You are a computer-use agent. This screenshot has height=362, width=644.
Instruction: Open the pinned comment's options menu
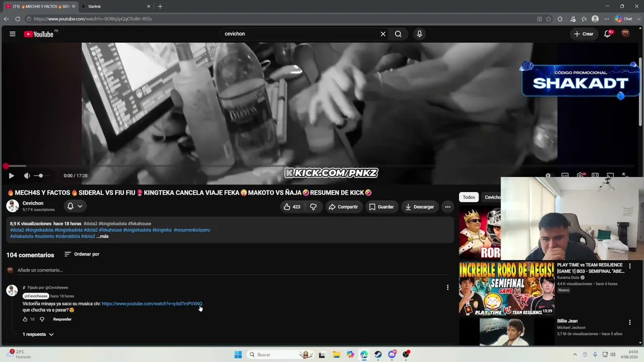pyautogui.click(x=448, y=288)
